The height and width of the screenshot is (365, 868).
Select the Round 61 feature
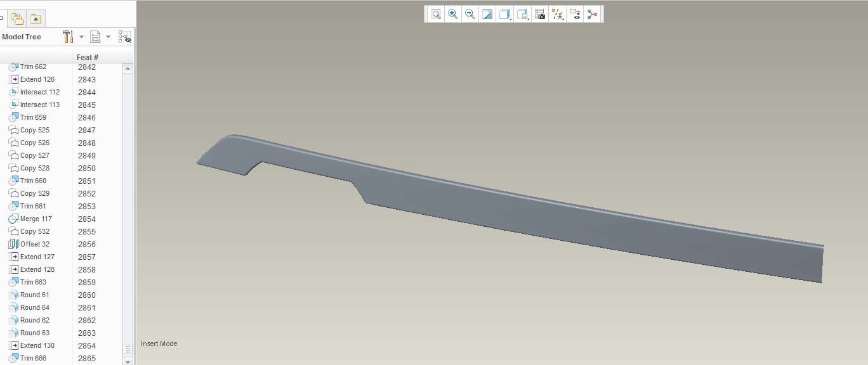click(x=29, y=295)
